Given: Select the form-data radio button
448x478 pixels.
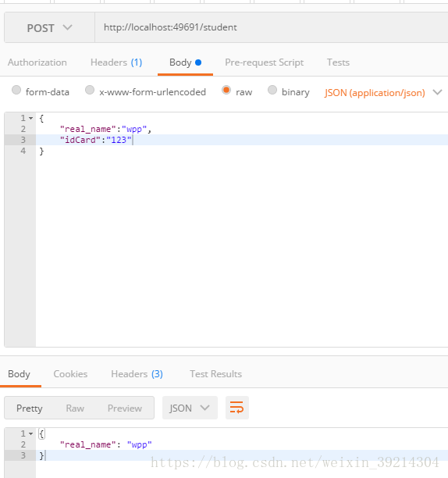Looking at the screenshot, I should [16, 91].
